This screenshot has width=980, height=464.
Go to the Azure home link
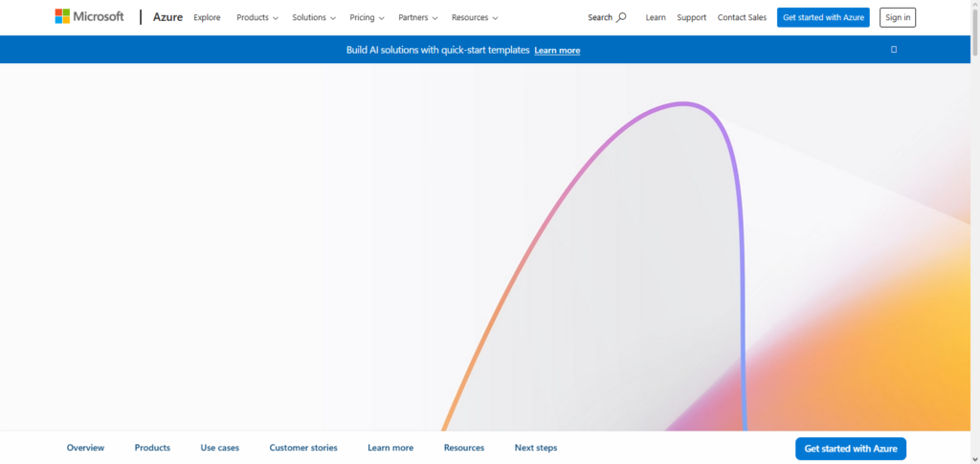click(167, 17)
